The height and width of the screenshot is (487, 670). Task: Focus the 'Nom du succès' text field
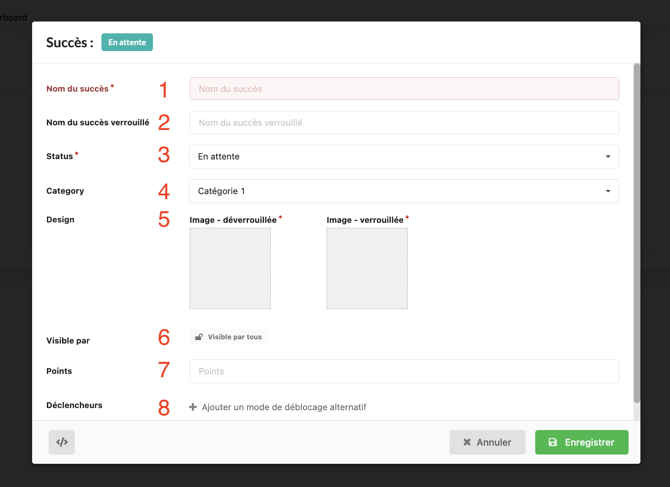point(403,89)
